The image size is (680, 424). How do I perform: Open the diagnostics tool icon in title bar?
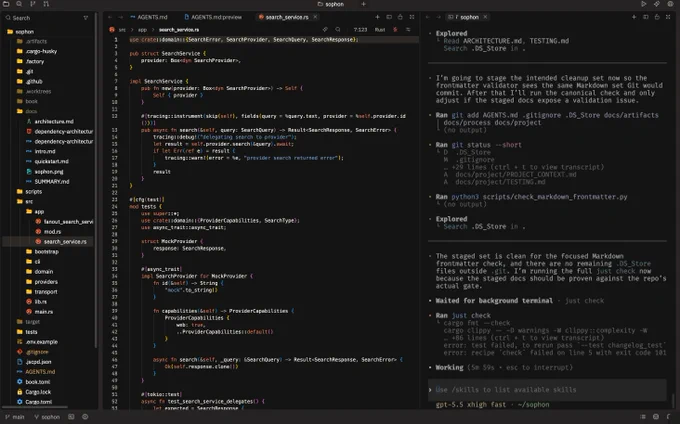657,4
